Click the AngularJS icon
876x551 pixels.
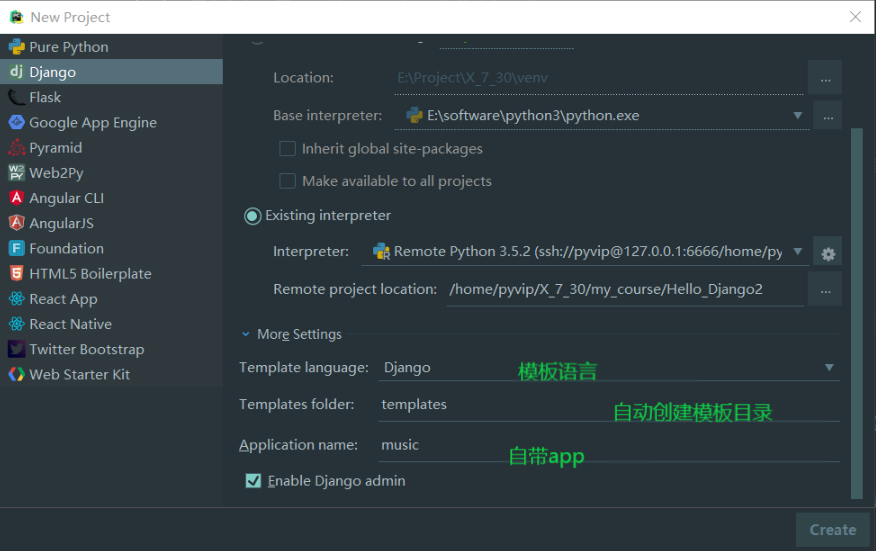coord(17,223)
